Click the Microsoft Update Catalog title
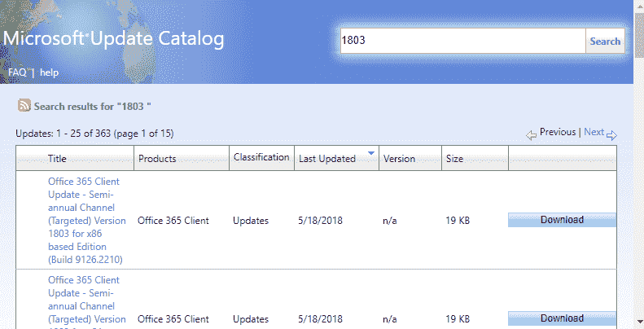Screen dimensions: 644x329 [x=114, y=38]
